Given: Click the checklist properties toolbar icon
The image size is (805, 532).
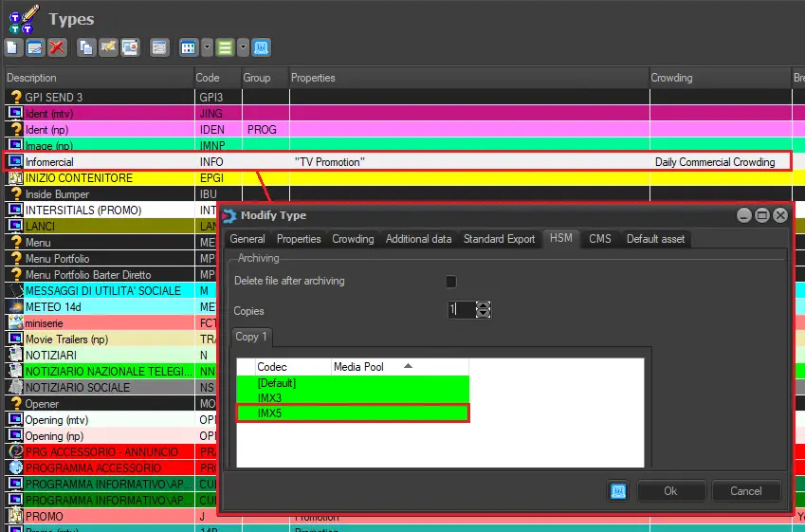Looking at the screenshot, I should 159,47.
